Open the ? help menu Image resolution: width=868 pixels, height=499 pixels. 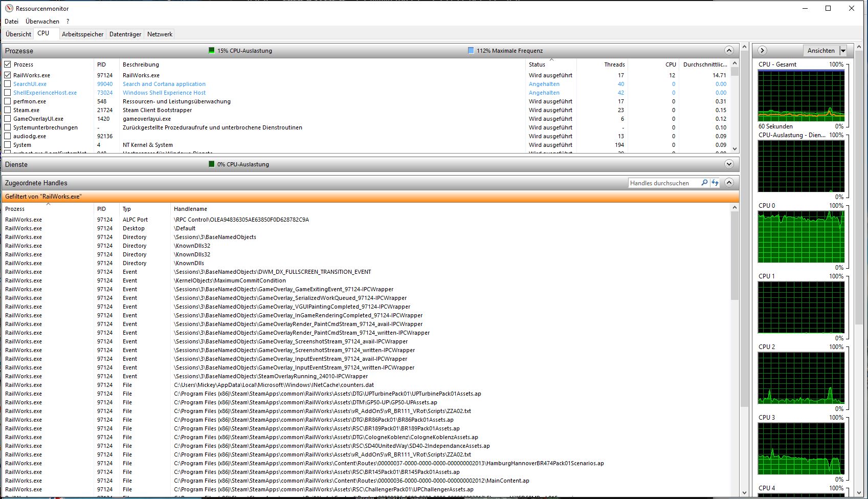[x=68, y=21]
